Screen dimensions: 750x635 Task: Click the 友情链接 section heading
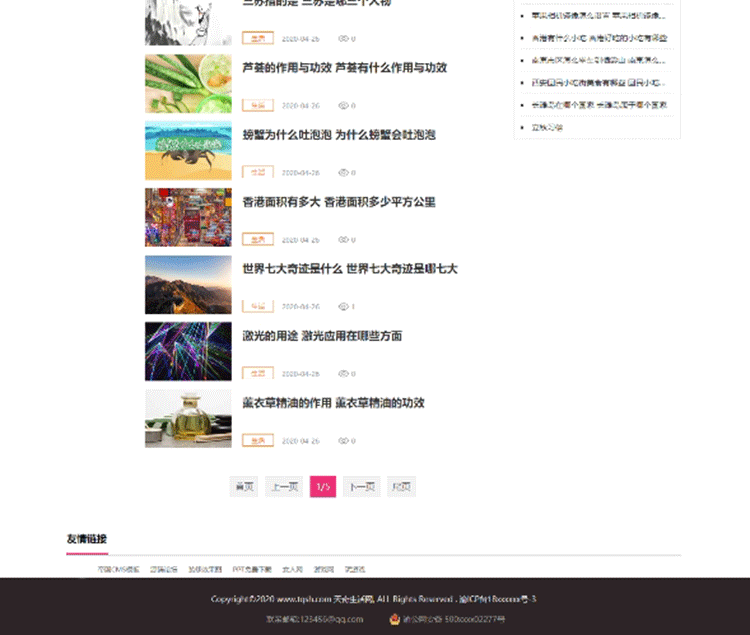coord(87,539)
